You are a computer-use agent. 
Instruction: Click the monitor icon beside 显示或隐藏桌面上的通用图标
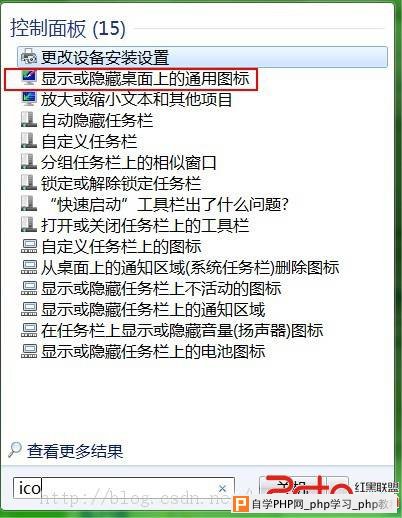click(x=29, y=79)
